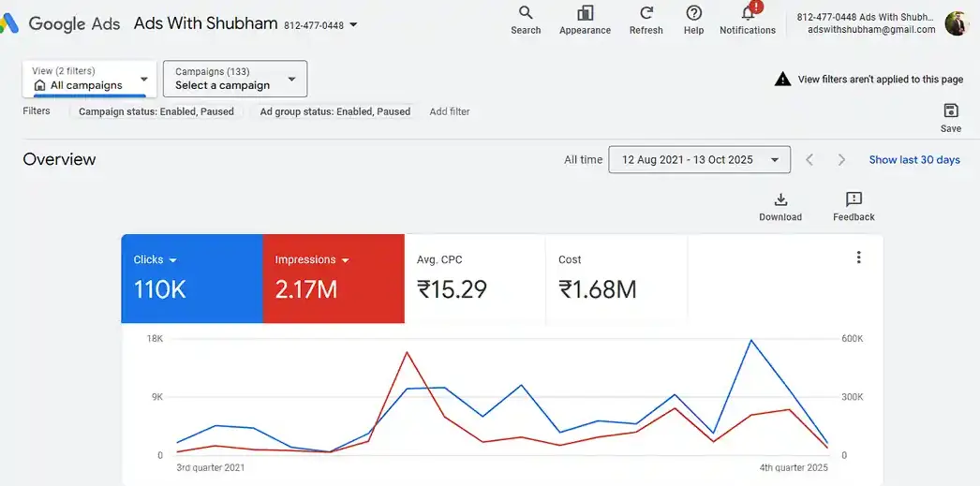Open the Feedback icon
Screen dimensions: 980x486
[854, 199]
